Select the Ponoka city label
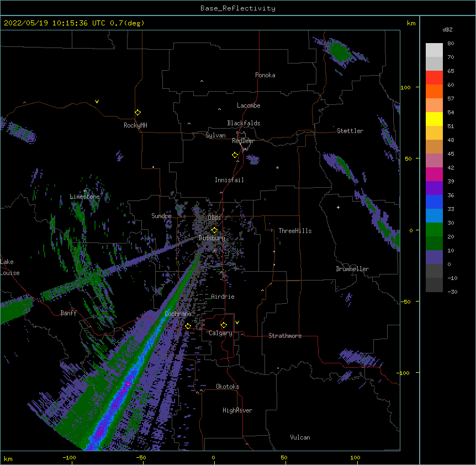Image resolution: width=476 pixels, height=465 pixels. tap(265, 75)
